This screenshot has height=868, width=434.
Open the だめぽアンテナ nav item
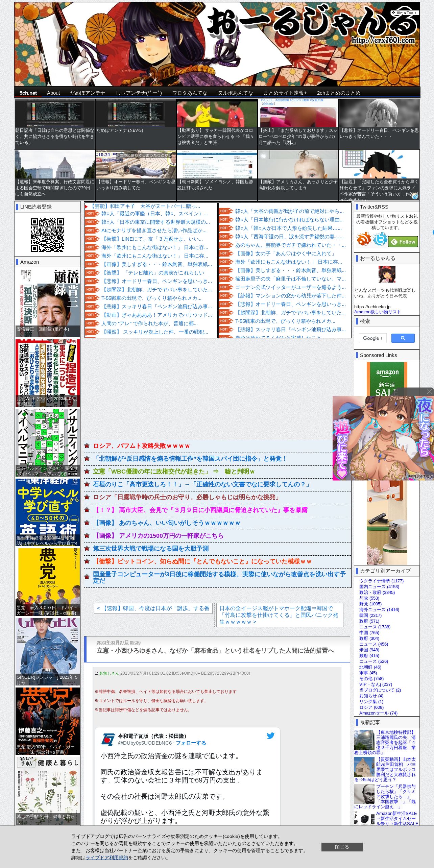coord(88,93)
